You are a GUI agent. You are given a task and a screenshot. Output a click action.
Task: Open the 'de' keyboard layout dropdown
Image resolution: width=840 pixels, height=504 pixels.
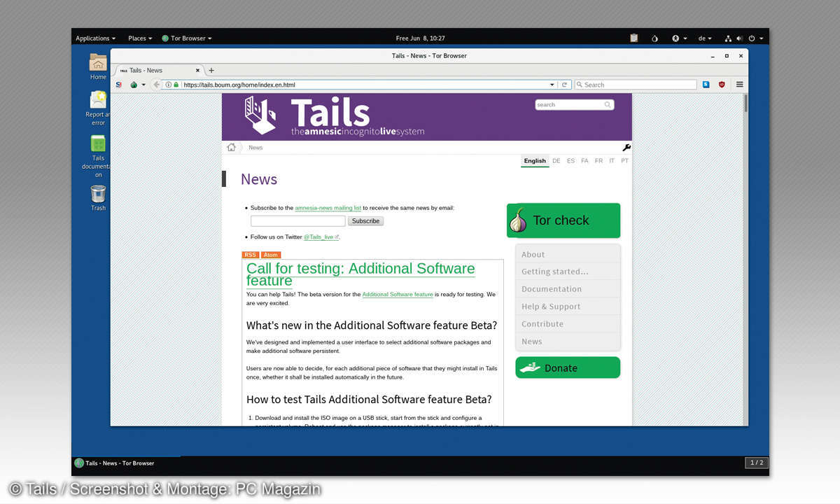705,38
